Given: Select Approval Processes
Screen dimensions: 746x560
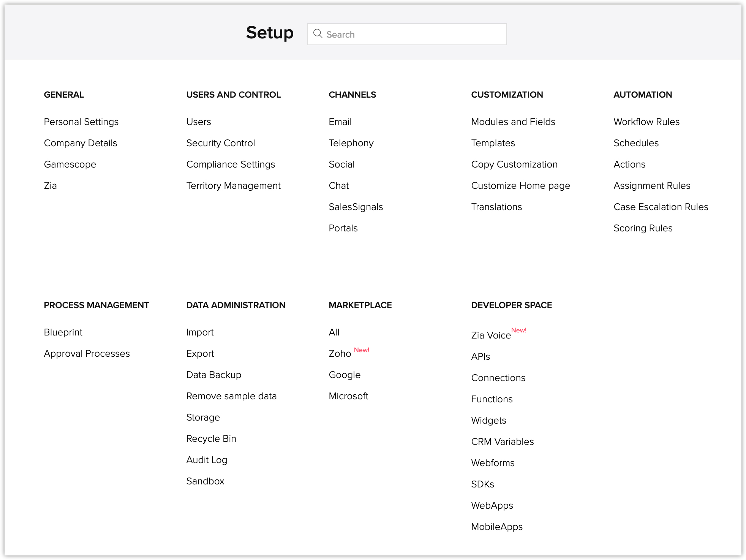Looking at the screenshot, I should point(87,354).
